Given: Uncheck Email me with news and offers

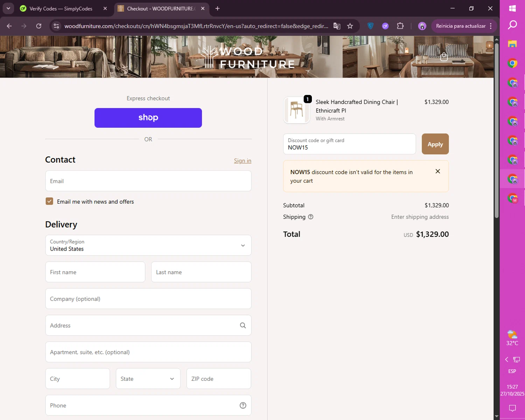Looking at the screenshot, I should [x=49, y=201].
